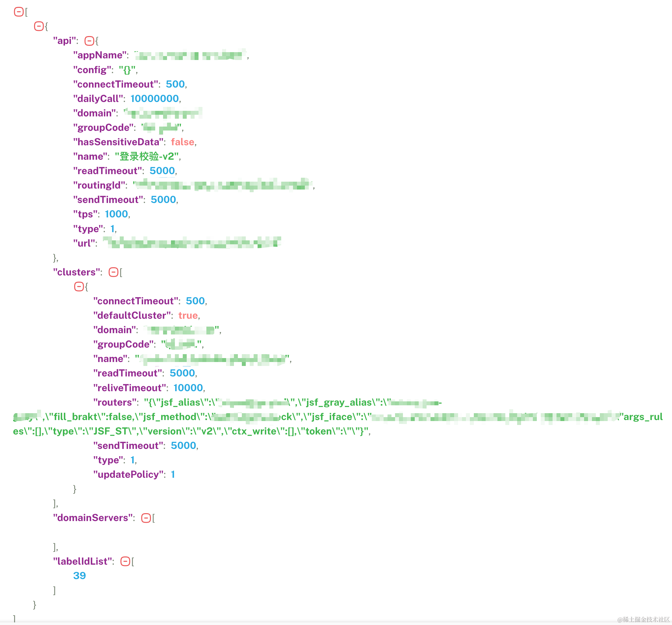Click the "config" key

pos(92,70)
